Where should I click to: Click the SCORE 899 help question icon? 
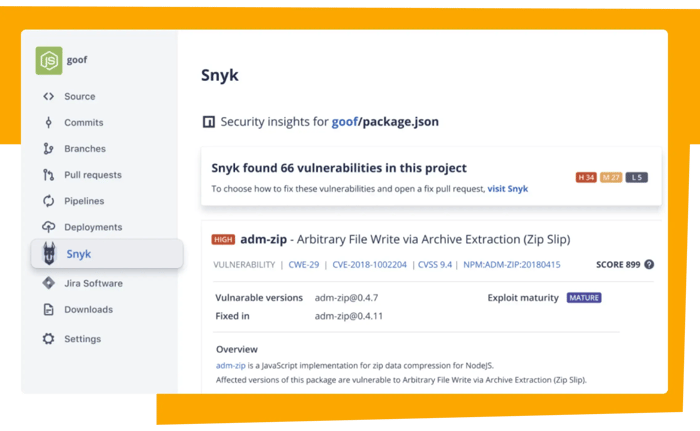pos(649,264)
